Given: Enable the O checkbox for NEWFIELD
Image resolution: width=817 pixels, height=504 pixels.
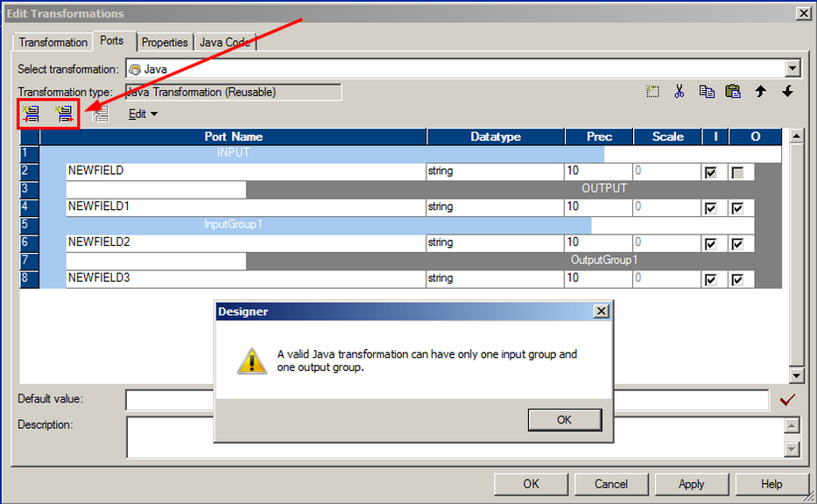Looking at the screenshot, I should (x=739, y=171).
